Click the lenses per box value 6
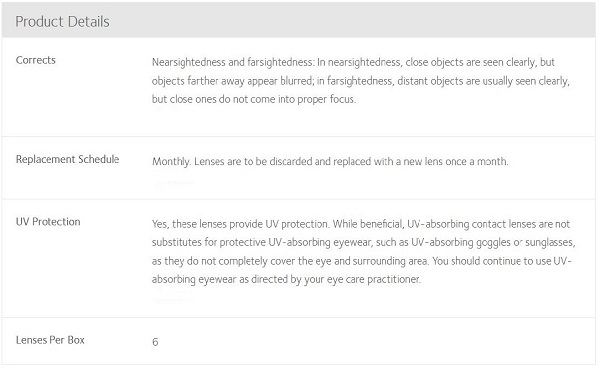This screenshot has width=600, height=370. click(155, 342)
